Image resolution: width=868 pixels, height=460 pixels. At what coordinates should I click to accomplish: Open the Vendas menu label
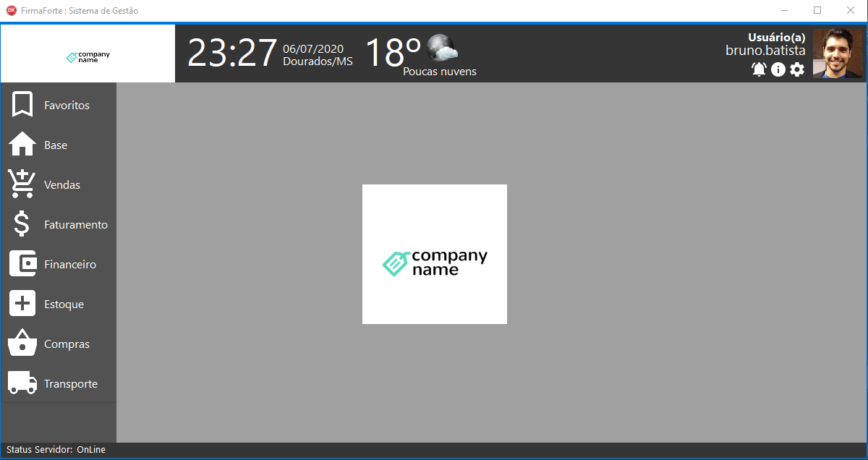pyautogui.click(x=62, y=185)
